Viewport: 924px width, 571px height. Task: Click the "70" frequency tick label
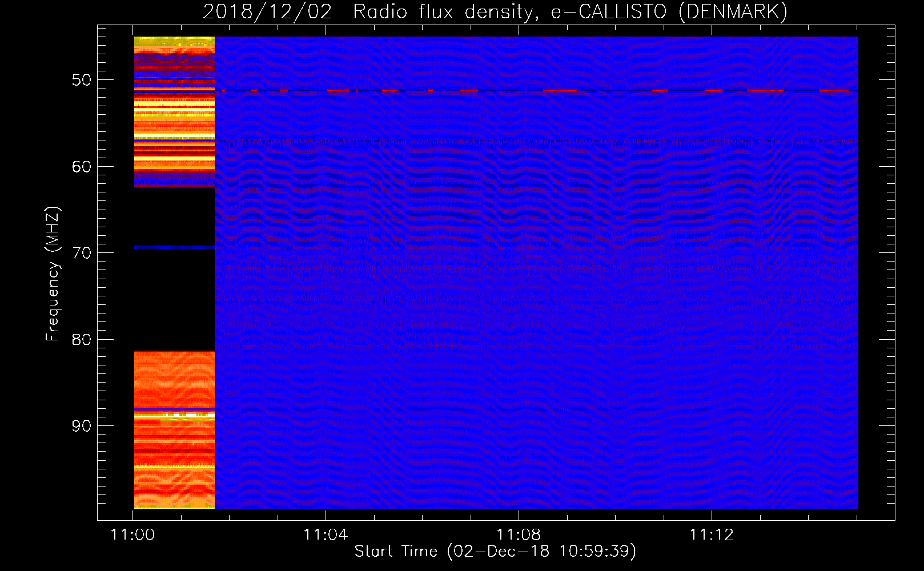tap(82, 253)
